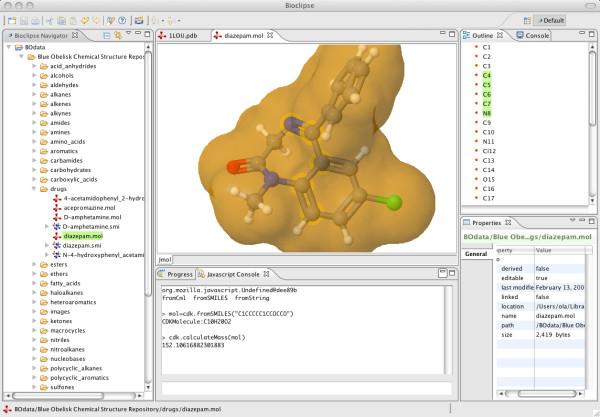Open Help via the question mark icon
This screenshot has width=600, height=417.
pos(122,20)
